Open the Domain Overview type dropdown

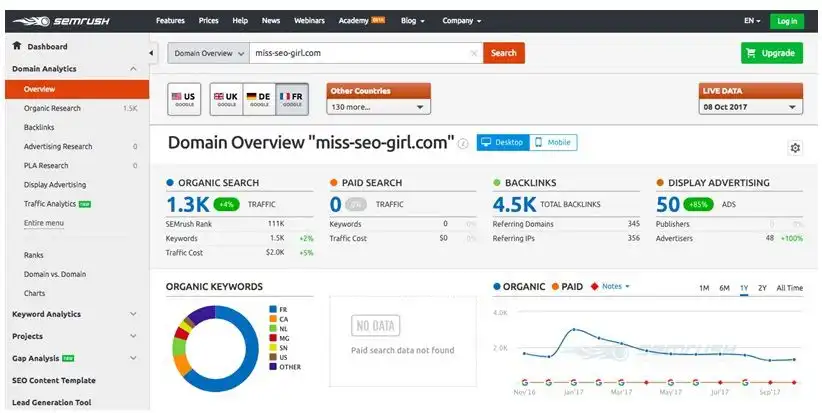pos(209,53)
